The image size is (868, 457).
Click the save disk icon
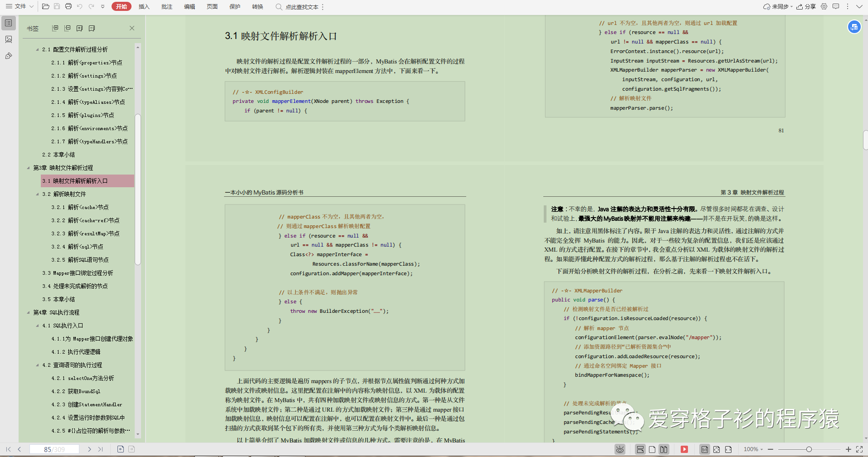(x=57, y=6)
